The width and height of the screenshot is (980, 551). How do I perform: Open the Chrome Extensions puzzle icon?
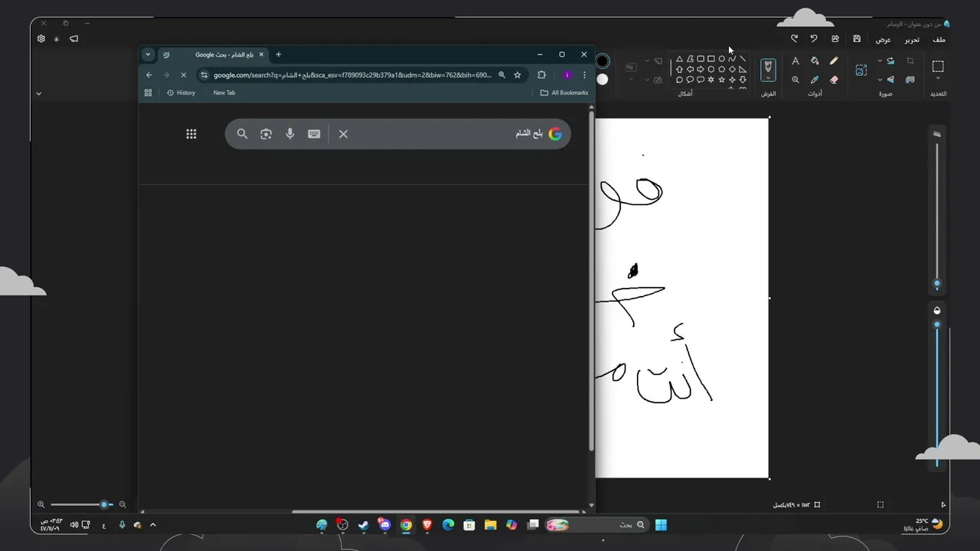[x=542, y=75]
